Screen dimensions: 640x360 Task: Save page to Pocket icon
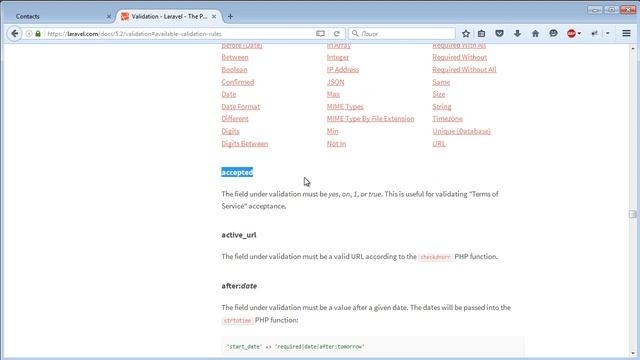[499, 33]
